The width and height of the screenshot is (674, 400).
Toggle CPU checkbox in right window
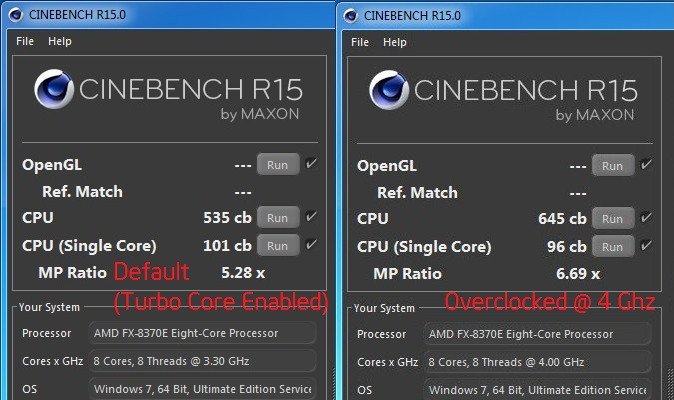click(x=646, y=217)
